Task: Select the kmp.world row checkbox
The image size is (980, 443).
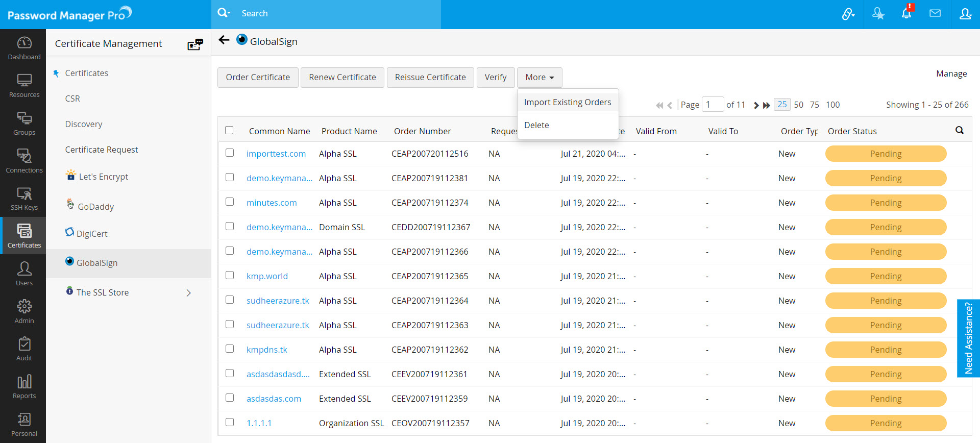Action: [x=230, y=276]
